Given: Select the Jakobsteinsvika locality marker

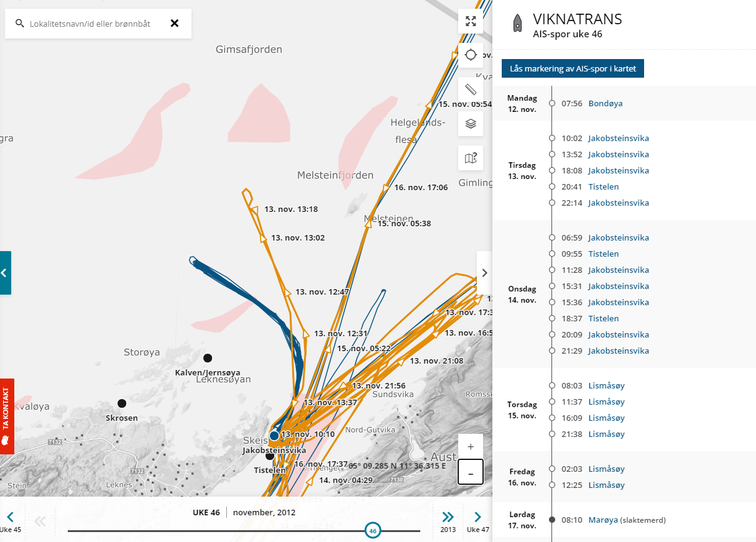Looking at the screenshot, I should click(274, 436).
